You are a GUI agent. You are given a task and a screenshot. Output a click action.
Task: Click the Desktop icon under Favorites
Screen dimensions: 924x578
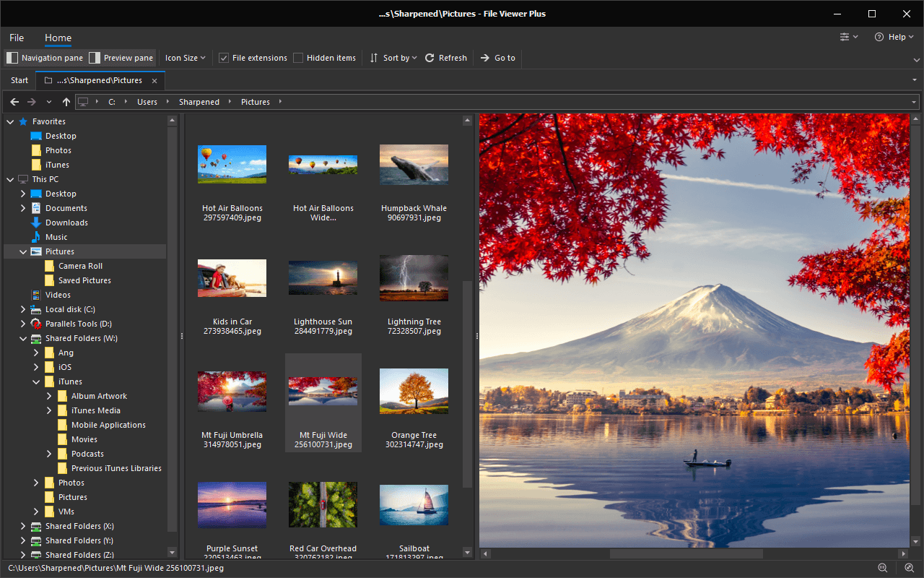click(36, 136)
